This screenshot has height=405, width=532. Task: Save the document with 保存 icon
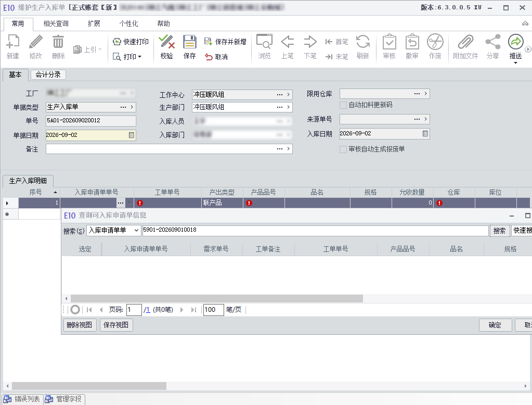click(190, 42)
